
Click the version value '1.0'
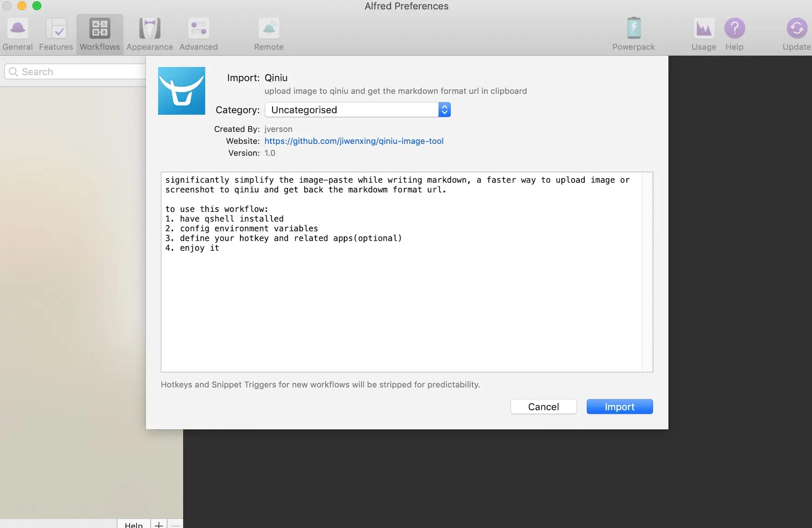pos(270,153)
